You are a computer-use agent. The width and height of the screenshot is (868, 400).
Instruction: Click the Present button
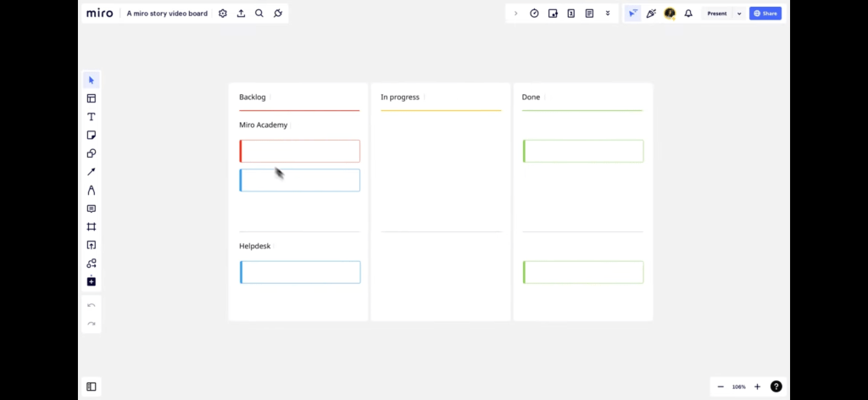click(x=717, y=14)
